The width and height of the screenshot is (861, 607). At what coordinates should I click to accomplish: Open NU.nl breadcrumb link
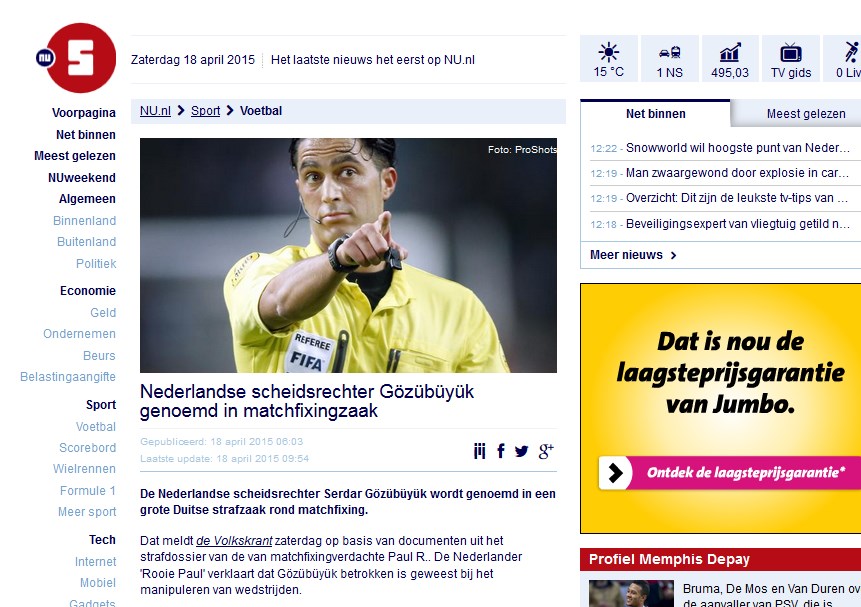click(155, 111)
